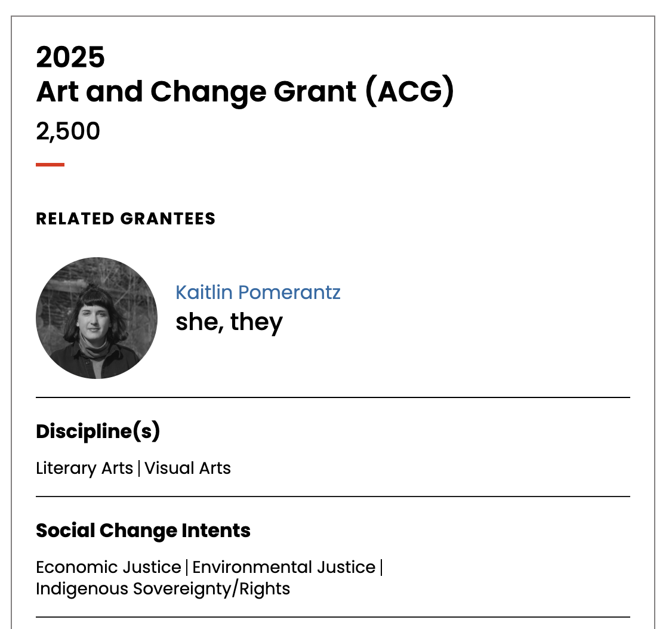The height and width of the screenshot is (629, 672).
Task: Click the Art and Change Grant (ACG) title
Action: pyautogui.click(x=245, y=91)
